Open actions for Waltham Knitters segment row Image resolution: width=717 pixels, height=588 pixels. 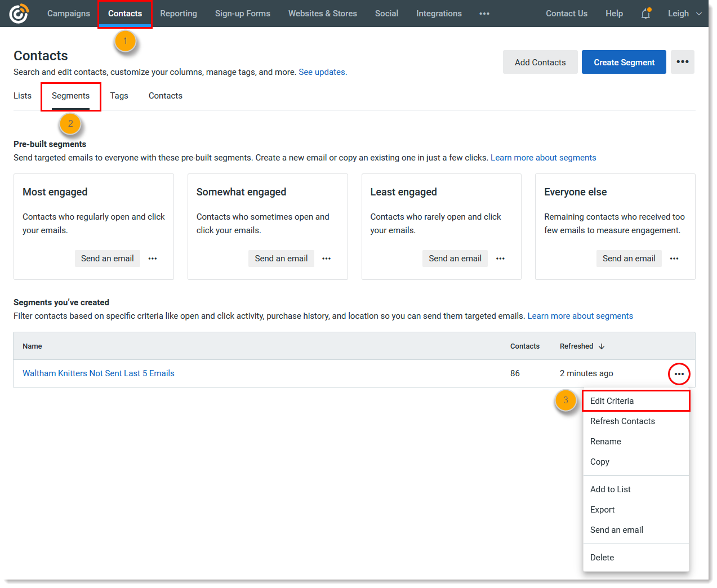point(679,373)
